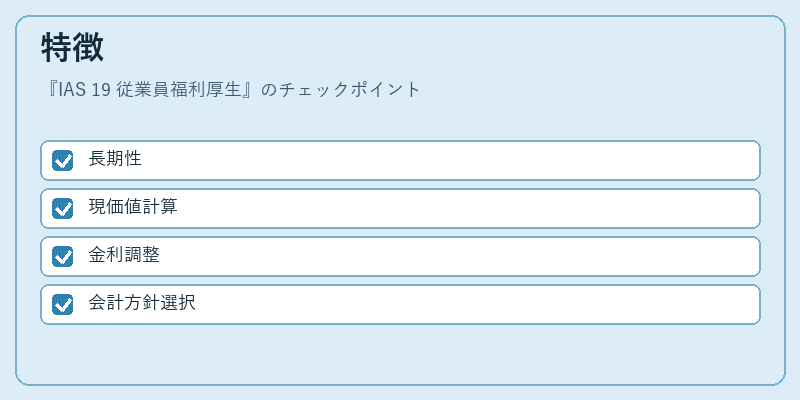Screen dimensions: 800x400
Task: Uncheck the 長期性 checkbox
Action: coord(63,160)
